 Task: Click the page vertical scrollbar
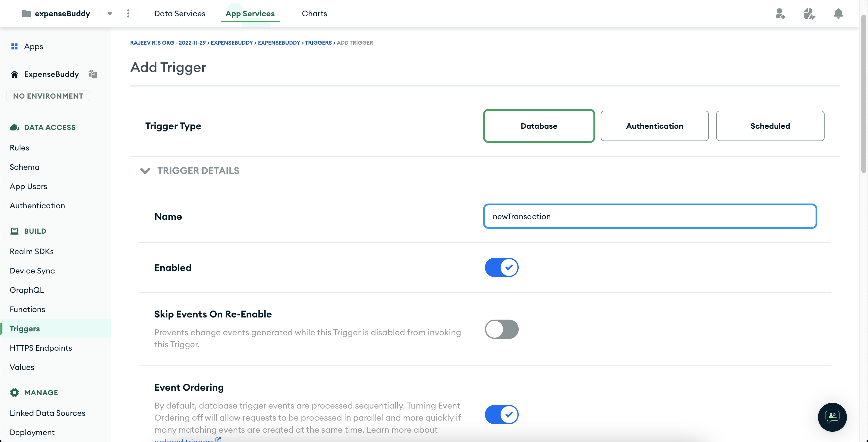click(863, 94)
